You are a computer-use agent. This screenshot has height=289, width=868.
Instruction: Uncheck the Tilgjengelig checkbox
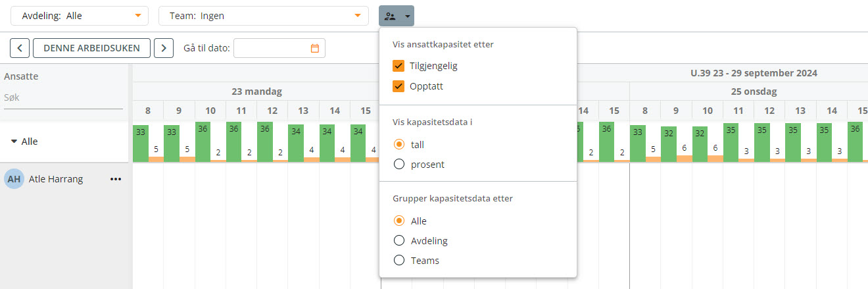click(398, 66)
